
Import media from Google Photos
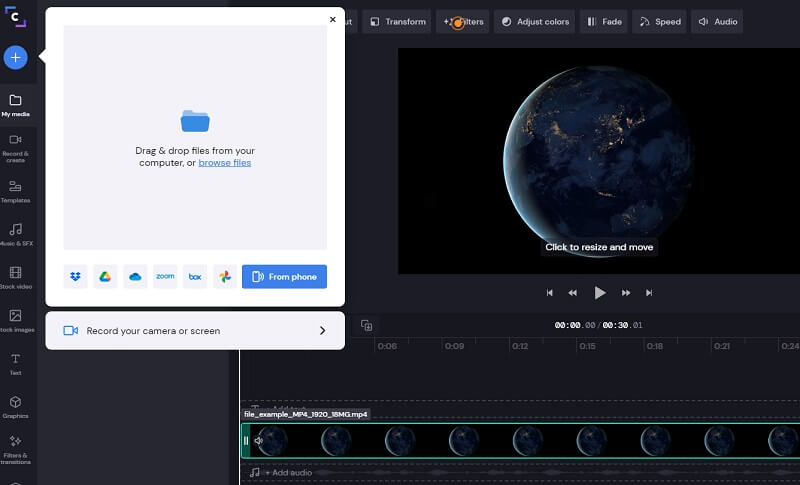click(x=225, y=276)
